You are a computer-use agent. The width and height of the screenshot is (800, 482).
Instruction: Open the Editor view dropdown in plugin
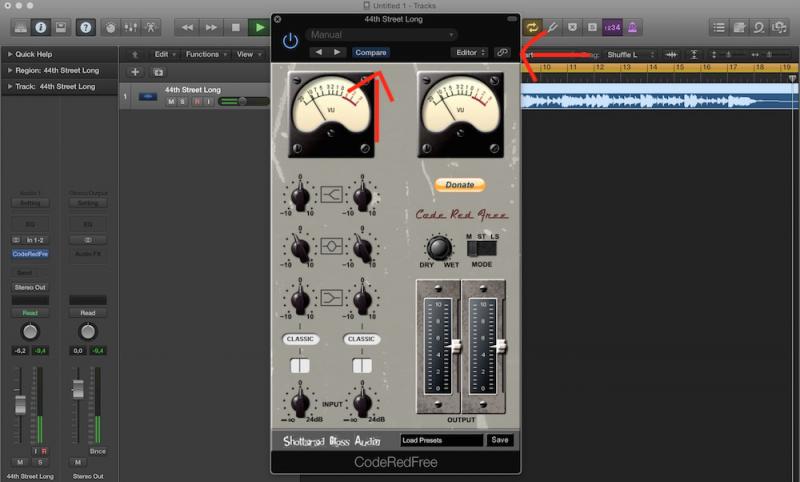coord(469,52)
